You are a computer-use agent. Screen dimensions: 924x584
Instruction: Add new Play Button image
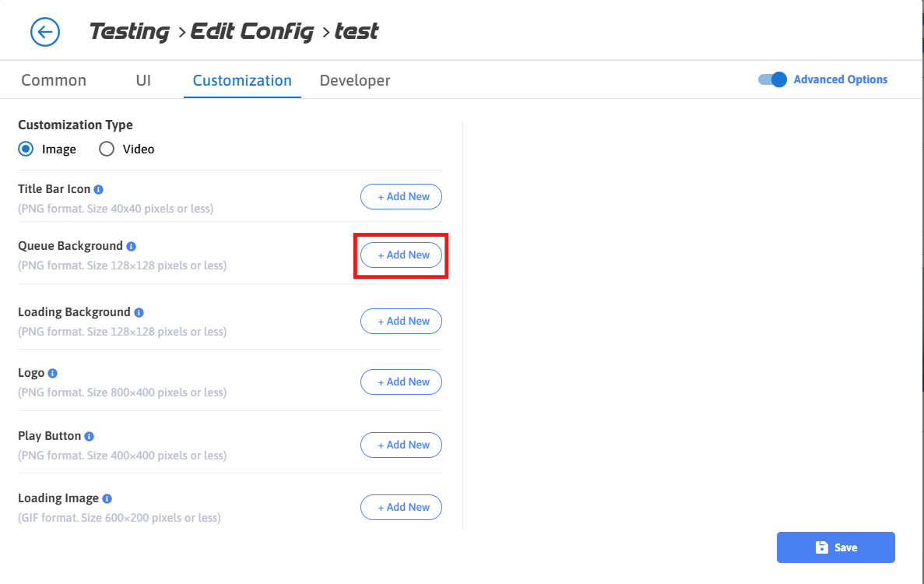[401, 445]
